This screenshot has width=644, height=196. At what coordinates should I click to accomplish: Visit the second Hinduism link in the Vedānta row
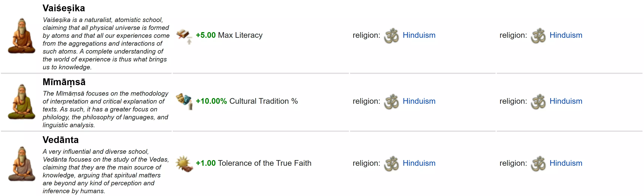[x=566, y=163]
